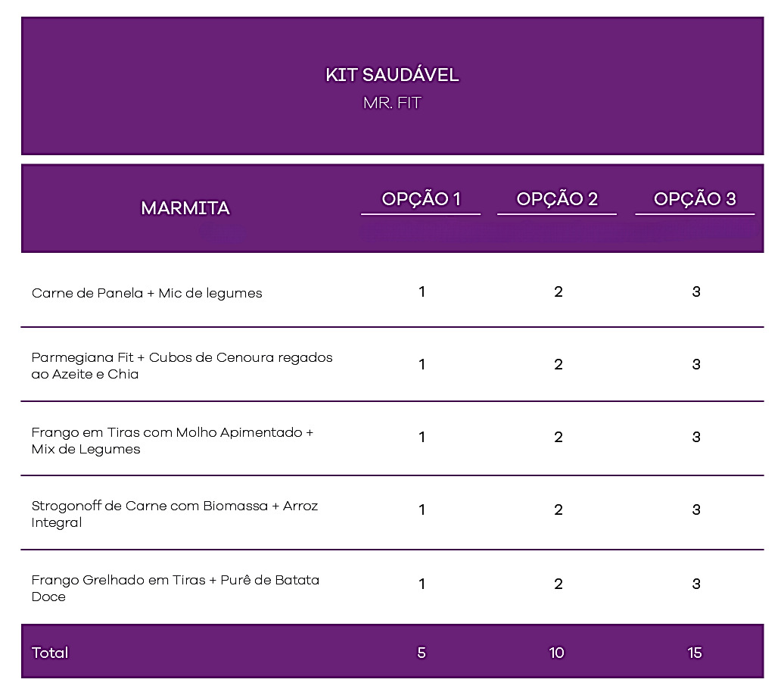
Task: Click the total value 15
Action: (x=695, y=653)
